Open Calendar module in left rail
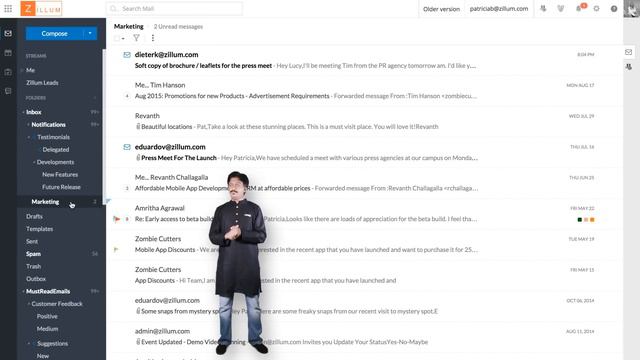Viewport: 640px width, 360px height. pyautogui.click(x=8, y=53)
